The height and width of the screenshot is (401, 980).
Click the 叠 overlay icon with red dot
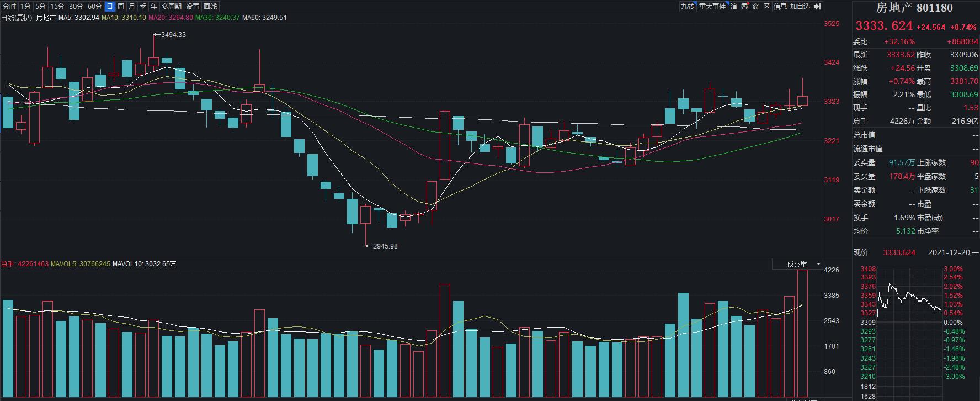[744, 7]
